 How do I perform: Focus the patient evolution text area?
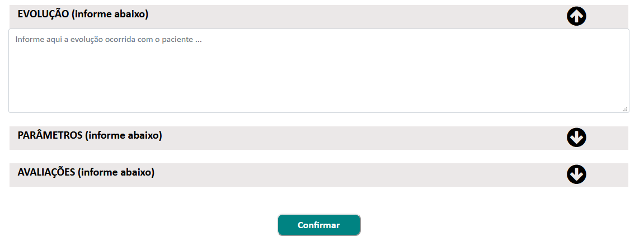319,70
